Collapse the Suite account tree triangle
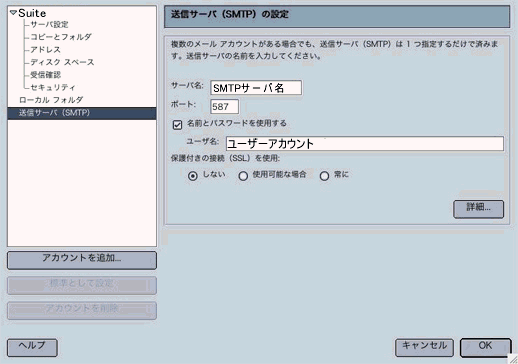The image size is (518, 364). coord(13,13)
